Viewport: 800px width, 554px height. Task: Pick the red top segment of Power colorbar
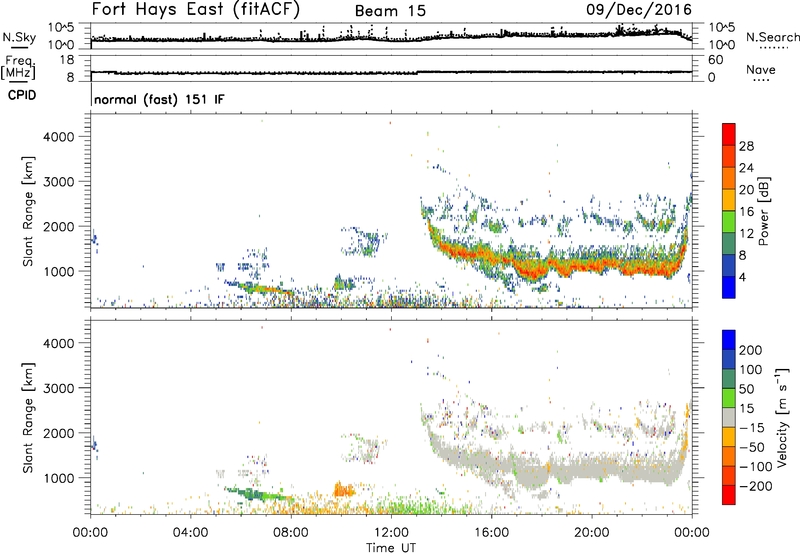(x=729, y=134)
